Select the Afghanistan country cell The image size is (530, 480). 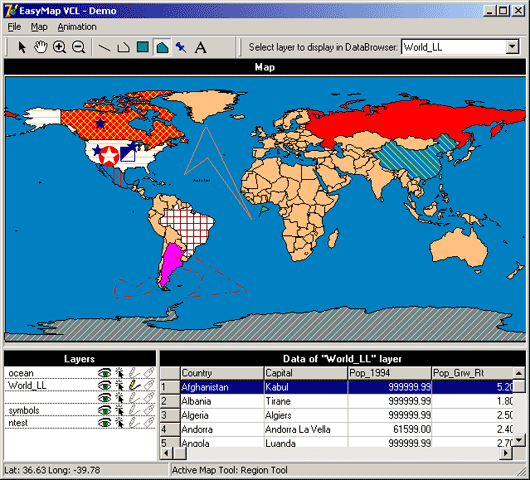coord(222,387)
